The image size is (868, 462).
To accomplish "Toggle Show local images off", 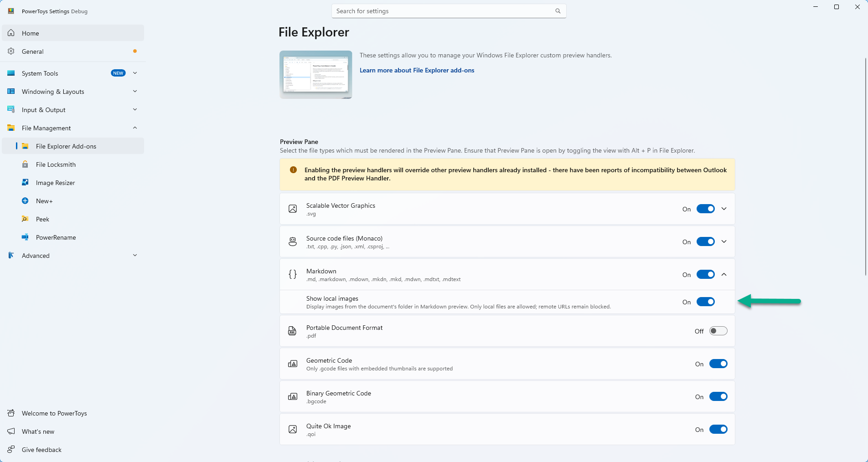I will click(x=706, y=302).
